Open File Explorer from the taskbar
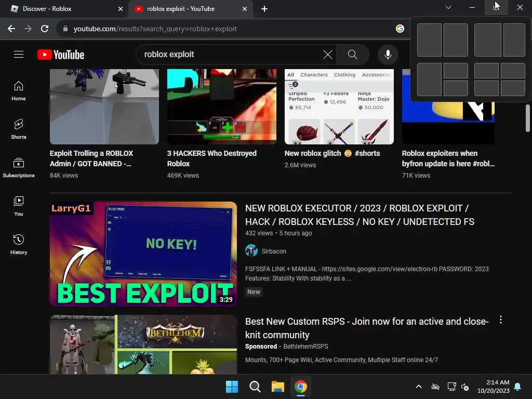Viewport: 532px width, 399px height. (x=277, y=387)
